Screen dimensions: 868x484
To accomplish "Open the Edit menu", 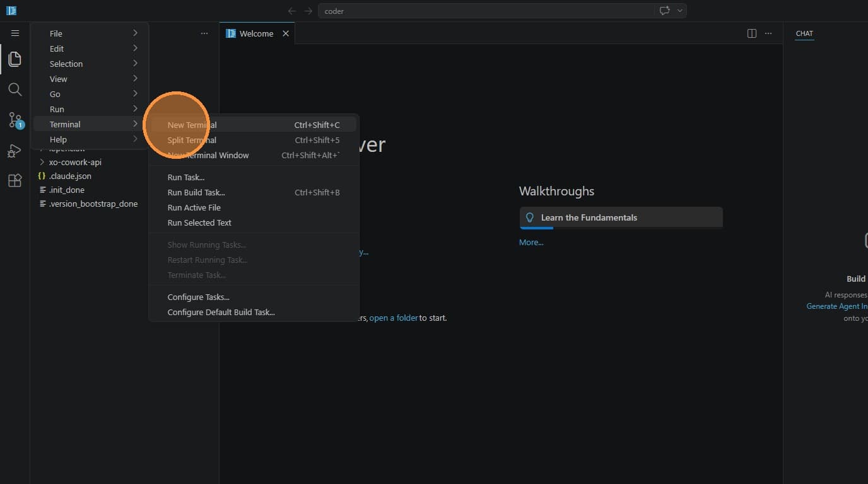I will click(x=90, y=49).
